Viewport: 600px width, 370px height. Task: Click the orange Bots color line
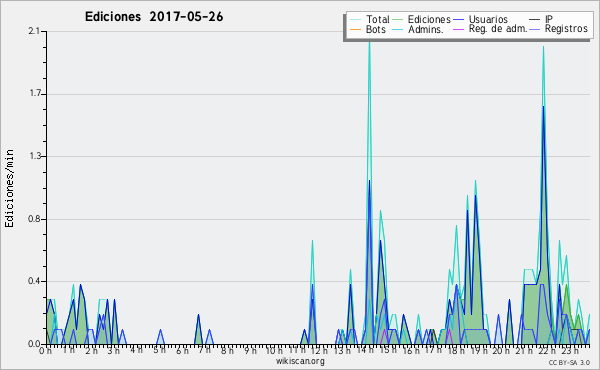355,29
